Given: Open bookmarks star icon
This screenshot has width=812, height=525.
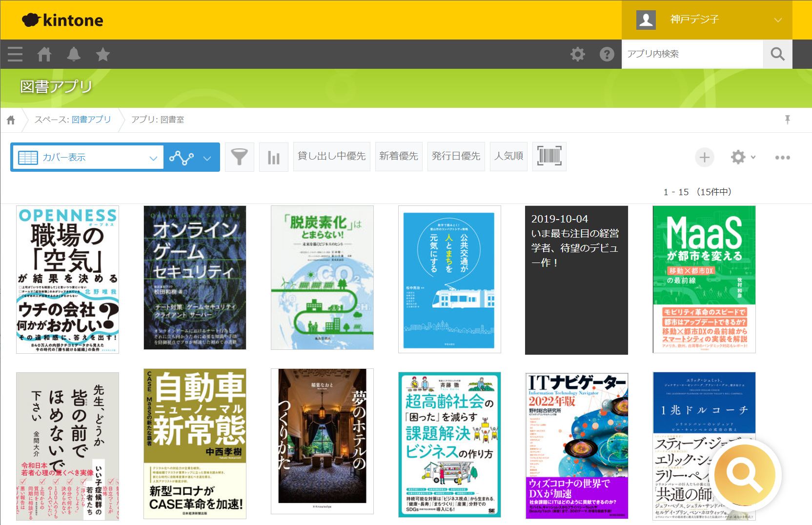Looking at the screenshot, I should (x=103, y=54).
